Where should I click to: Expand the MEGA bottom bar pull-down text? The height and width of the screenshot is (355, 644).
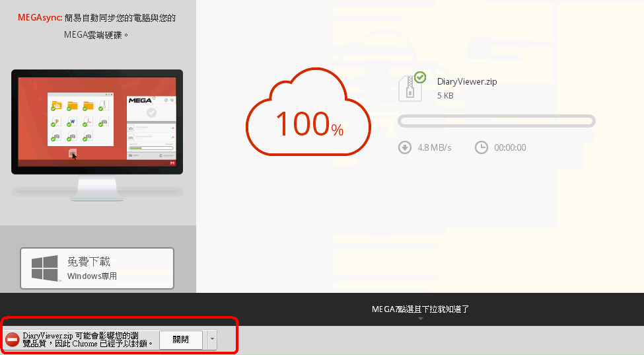pos(420,309)
